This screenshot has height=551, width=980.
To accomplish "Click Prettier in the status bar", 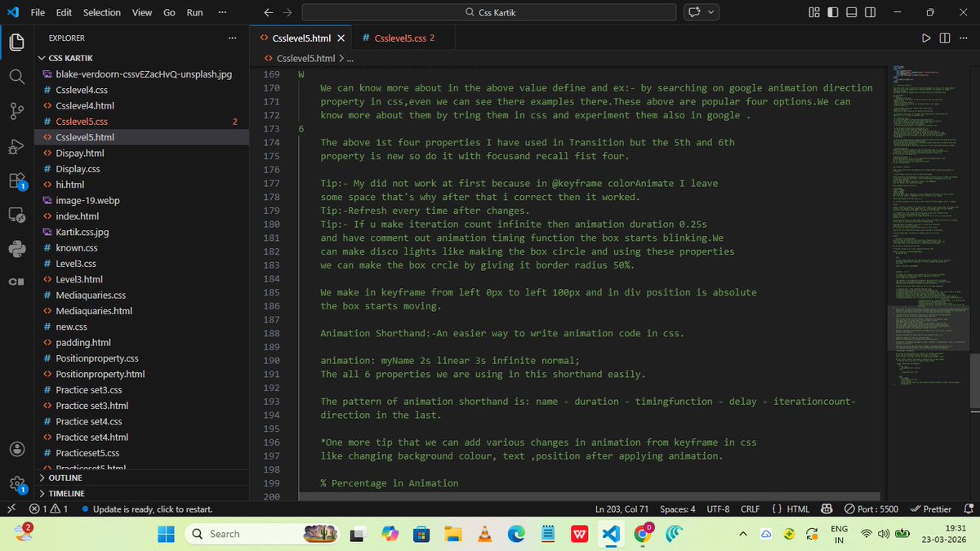I will pyautogui.click(x=931, y=509).
